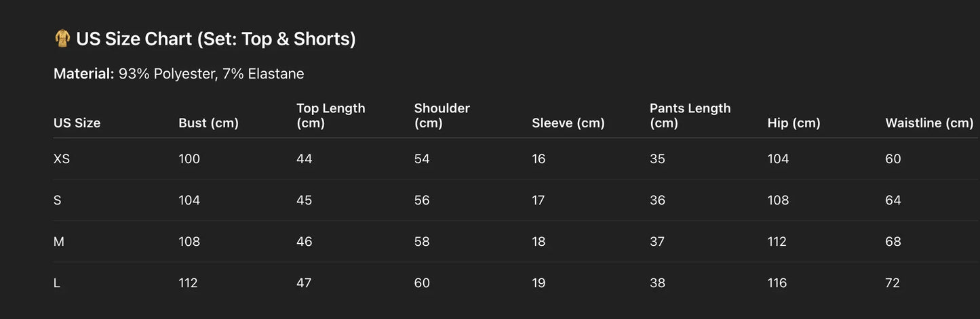980x319 pixels.
Task: Click the L waistline value 72
Action: (893, 283)
